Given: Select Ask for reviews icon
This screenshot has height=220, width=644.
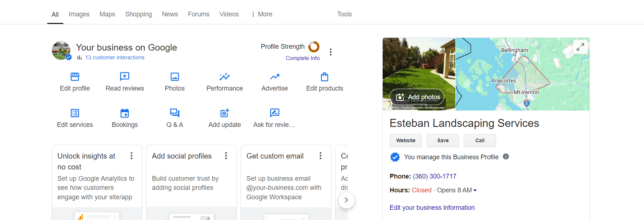Looking at the screenshot, I should [x=275, y=113].
